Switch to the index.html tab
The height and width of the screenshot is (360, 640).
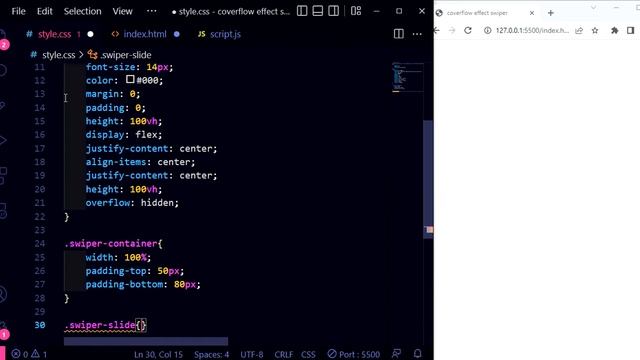pos(145,34)
